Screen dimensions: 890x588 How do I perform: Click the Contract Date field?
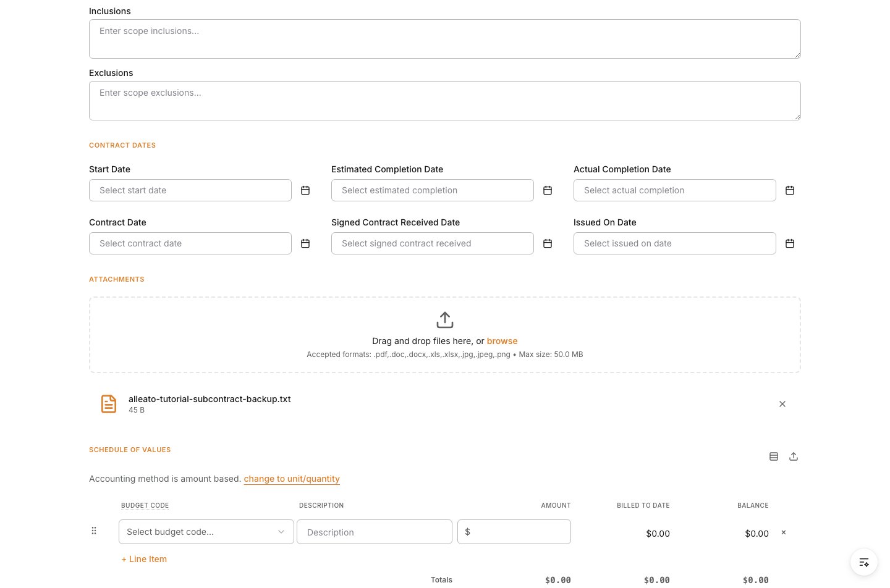point(190,243)
